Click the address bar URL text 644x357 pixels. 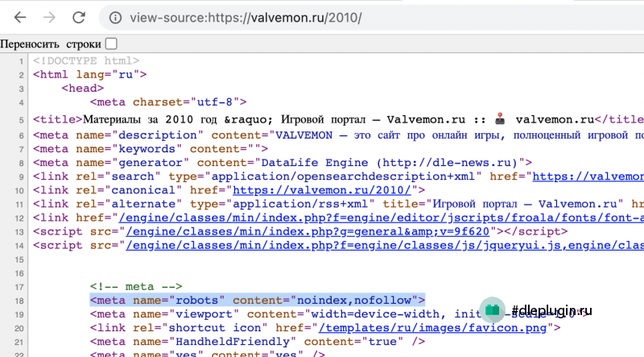pos(246,18)
